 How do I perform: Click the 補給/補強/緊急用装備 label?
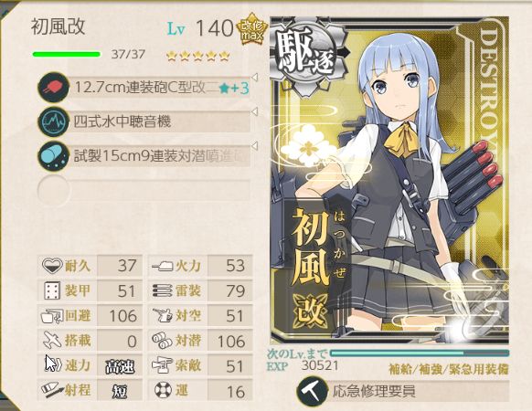click(448, 369)
